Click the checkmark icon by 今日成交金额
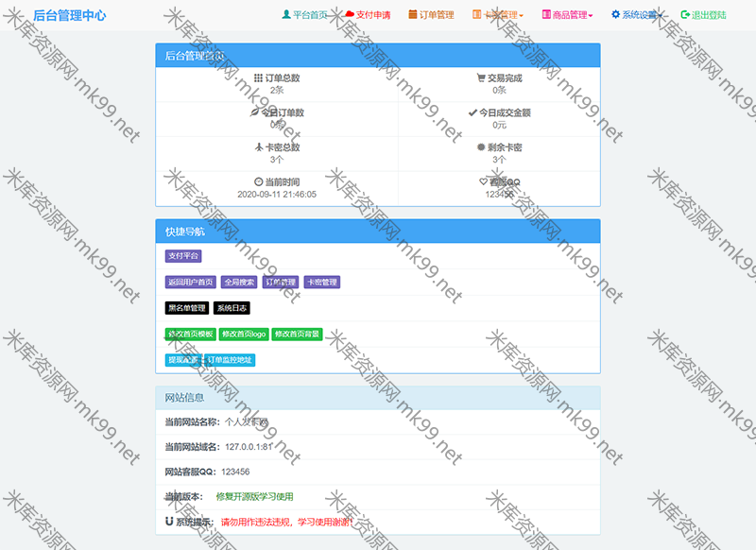 tap(472, 112)
